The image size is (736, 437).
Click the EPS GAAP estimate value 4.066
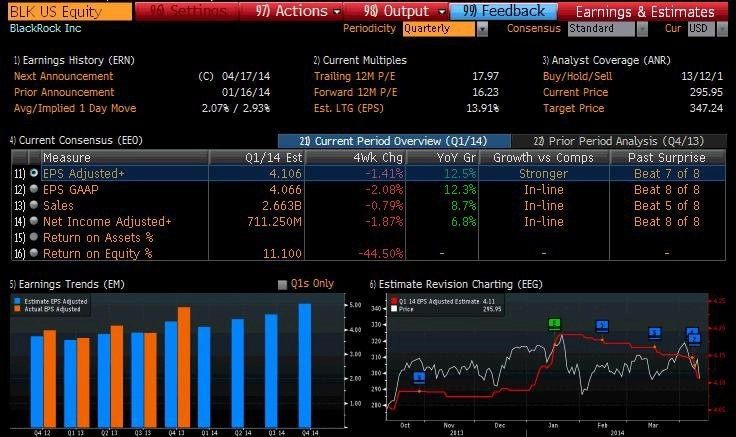pos(285,190)
